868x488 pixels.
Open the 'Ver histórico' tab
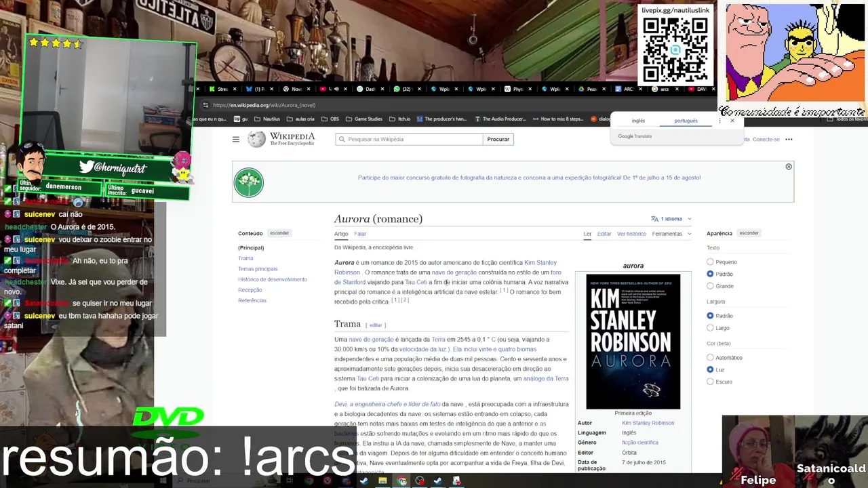tap(631, 234)
